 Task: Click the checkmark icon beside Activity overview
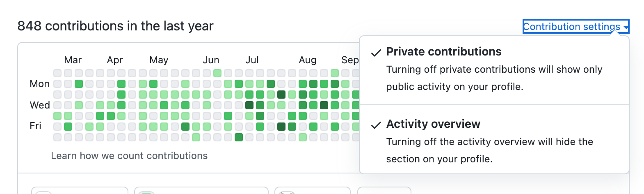coord(376,125)
